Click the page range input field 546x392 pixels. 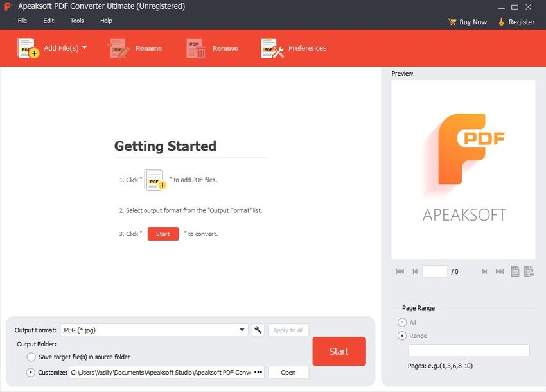click(469, 350)
